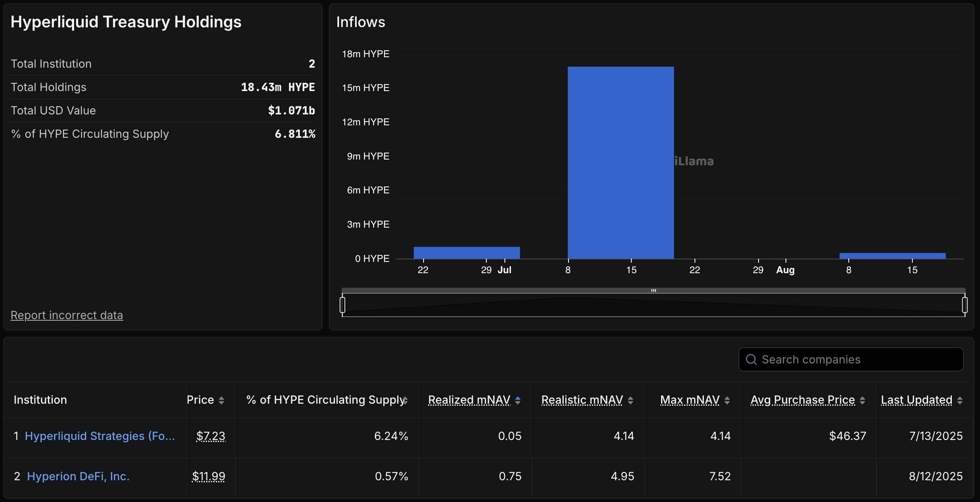Click the right handle of chart range slider
The width and height of the screenshot is (980, 502).
click(965, 305)
